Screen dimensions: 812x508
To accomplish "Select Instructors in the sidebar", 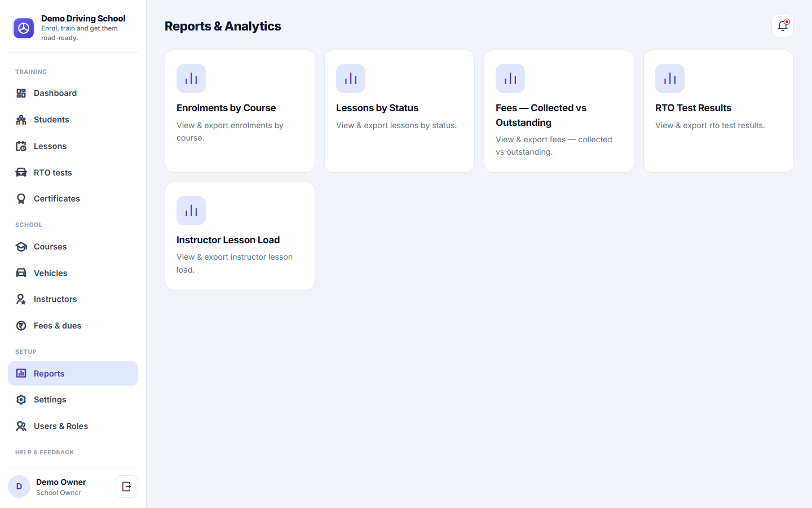I will (x=73, y=299).
